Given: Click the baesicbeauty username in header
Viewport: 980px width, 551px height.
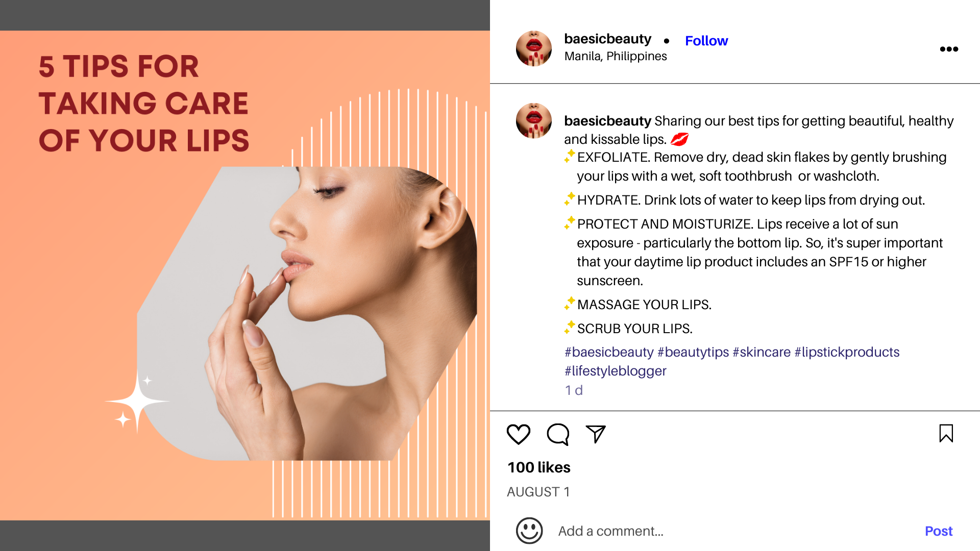Looking at the screenshot, I should click(x=607, y=39).
